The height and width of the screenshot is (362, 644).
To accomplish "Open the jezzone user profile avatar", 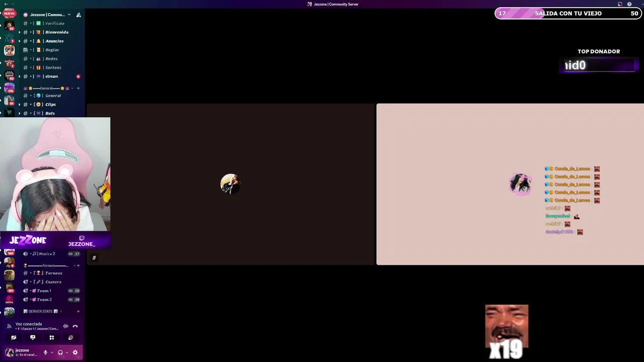I will pos(9,352).
